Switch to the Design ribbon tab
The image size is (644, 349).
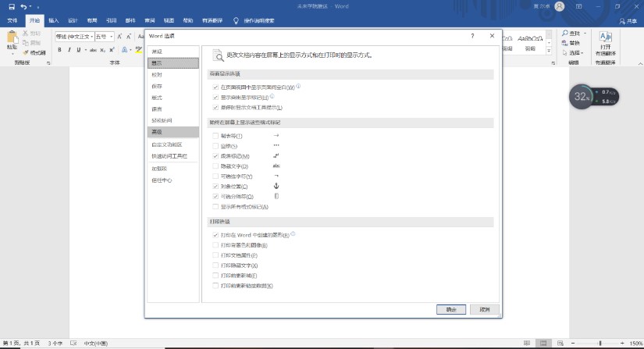(x=73, y=20)
